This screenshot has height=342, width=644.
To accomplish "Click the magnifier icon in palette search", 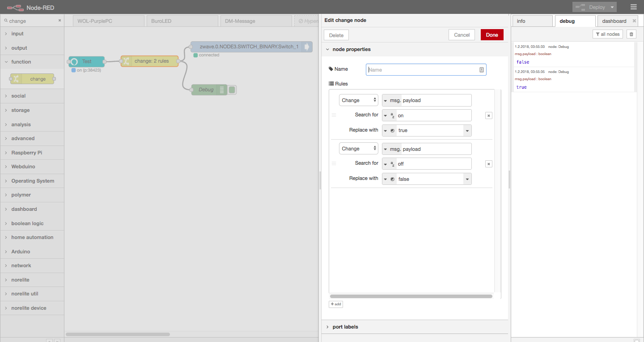I will click(6, 21).
